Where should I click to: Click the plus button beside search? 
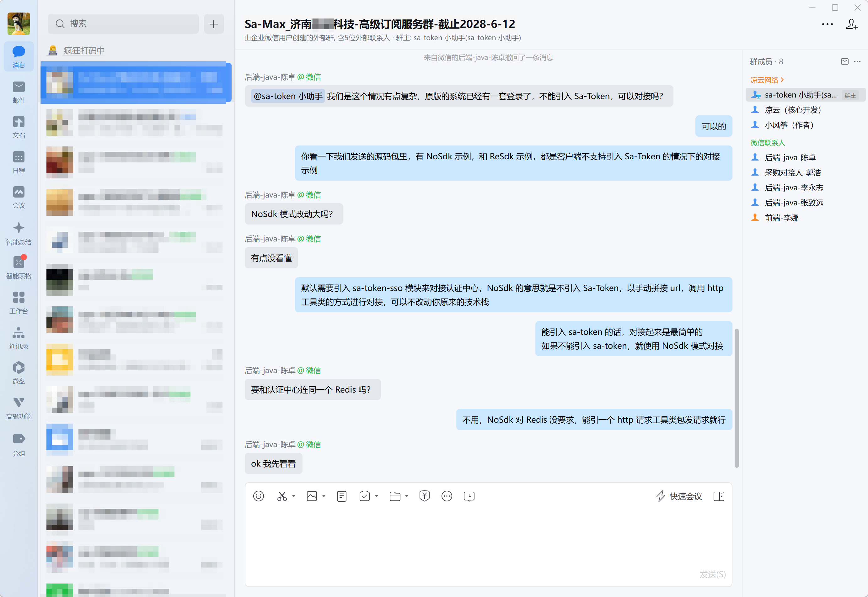[x=214, y=24]
